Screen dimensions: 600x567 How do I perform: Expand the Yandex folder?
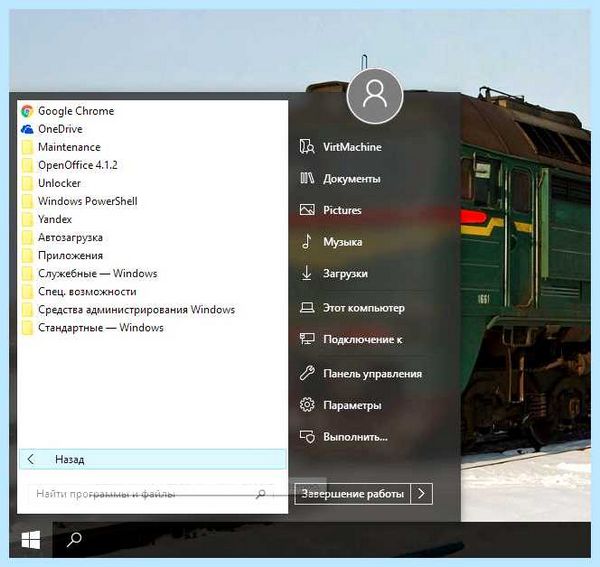click(x=152, y=219)
